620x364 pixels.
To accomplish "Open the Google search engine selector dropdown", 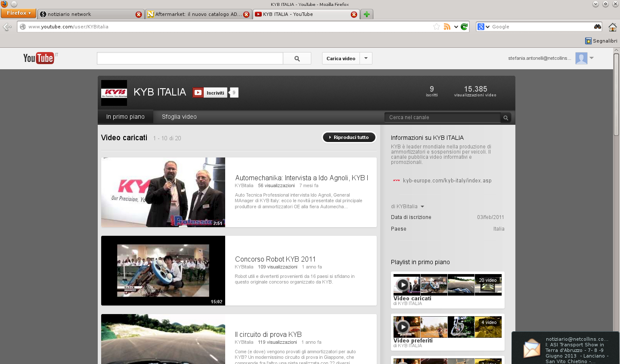I will pos(484,27).
